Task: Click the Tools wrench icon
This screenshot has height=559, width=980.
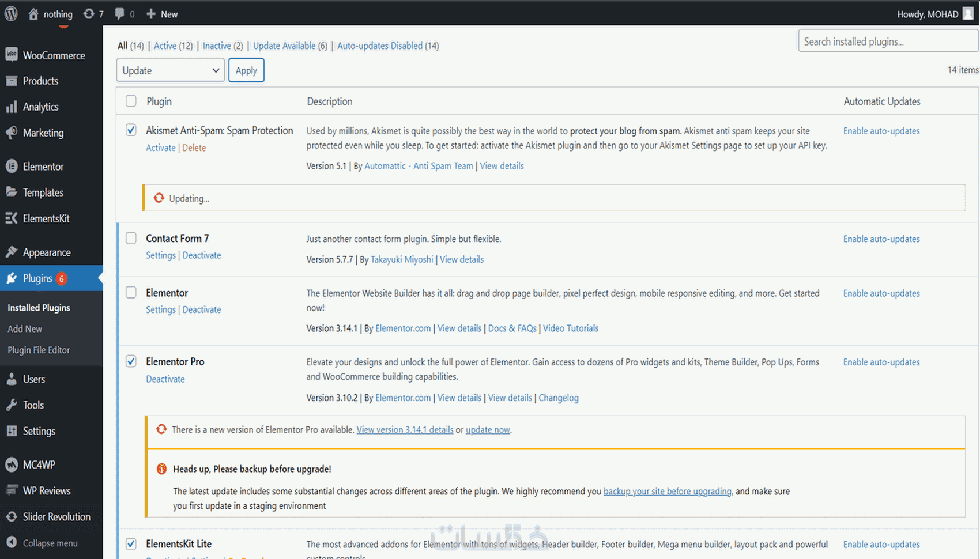Action: (12, 405)
